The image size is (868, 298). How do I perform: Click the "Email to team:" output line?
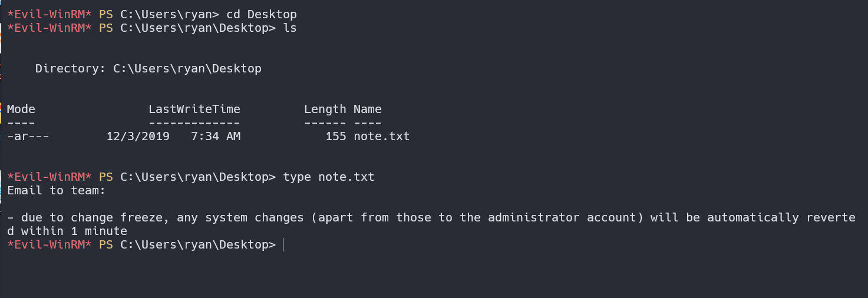[57, 190]
